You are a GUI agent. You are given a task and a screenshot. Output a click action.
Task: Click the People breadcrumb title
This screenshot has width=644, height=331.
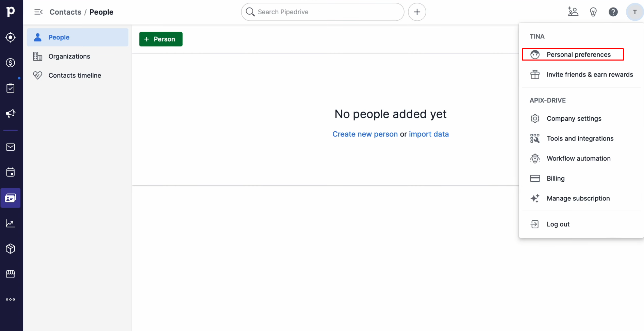click(x=101, y=12)
